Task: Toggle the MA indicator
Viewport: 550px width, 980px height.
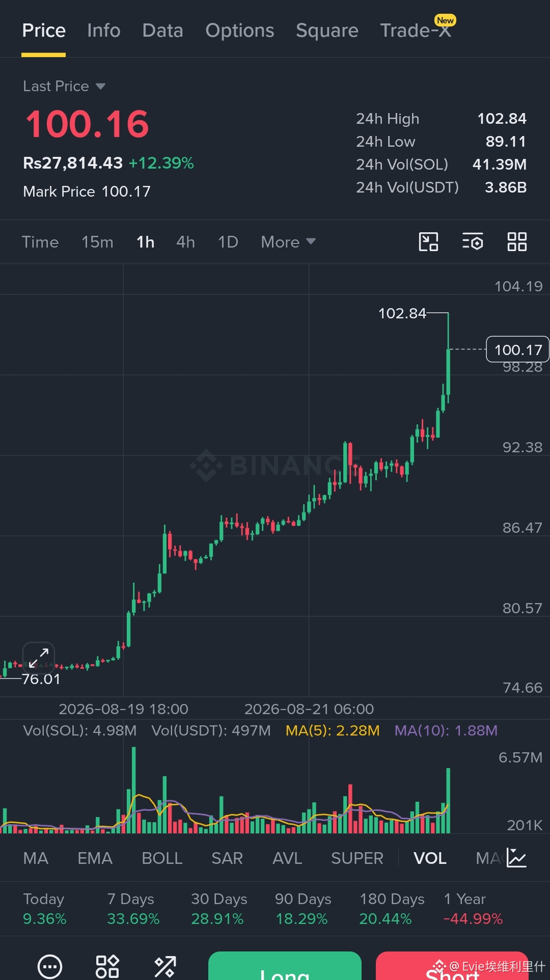Action: click(36, 858)
